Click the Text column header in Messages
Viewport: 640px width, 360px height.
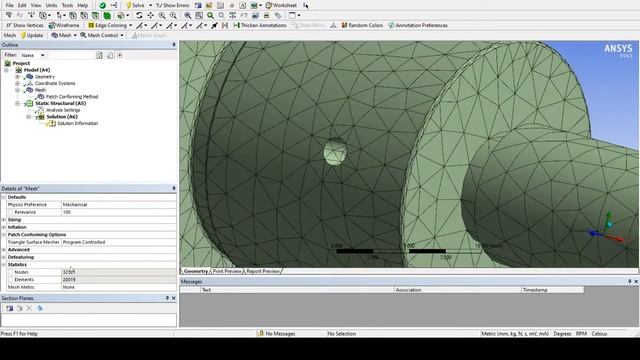point(297,289)
